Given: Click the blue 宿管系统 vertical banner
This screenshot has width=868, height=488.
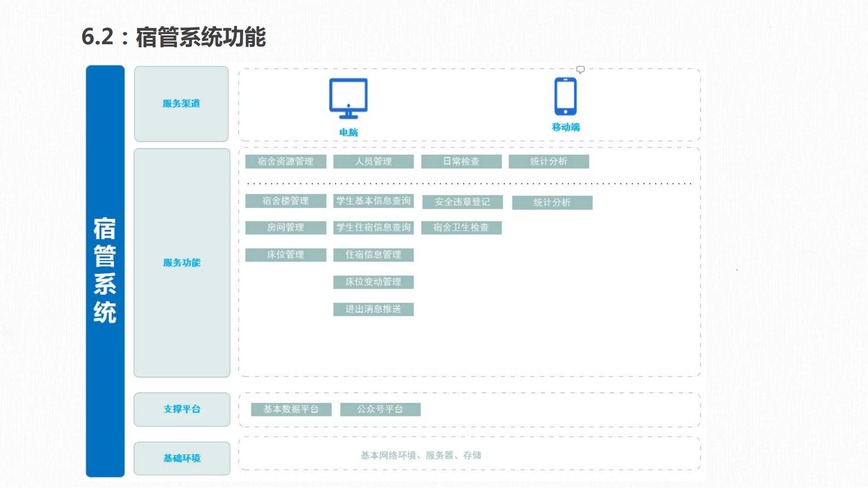Looking at the screenshot, I should [105, 271].
